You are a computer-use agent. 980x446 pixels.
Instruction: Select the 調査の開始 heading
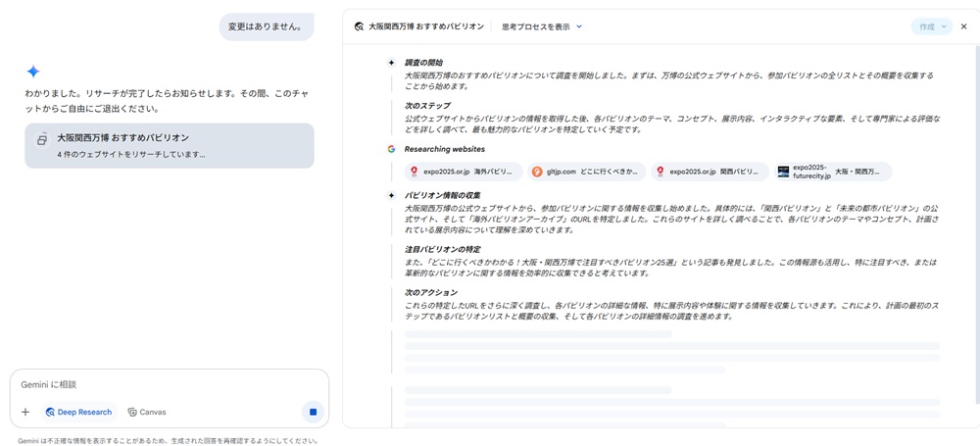(423, 63)
